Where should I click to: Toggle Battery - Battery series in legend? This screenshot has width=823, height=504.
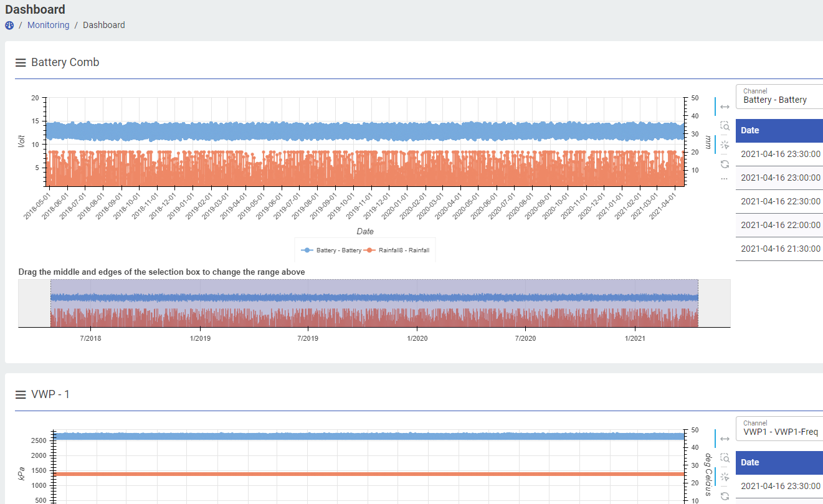point(331,250)
